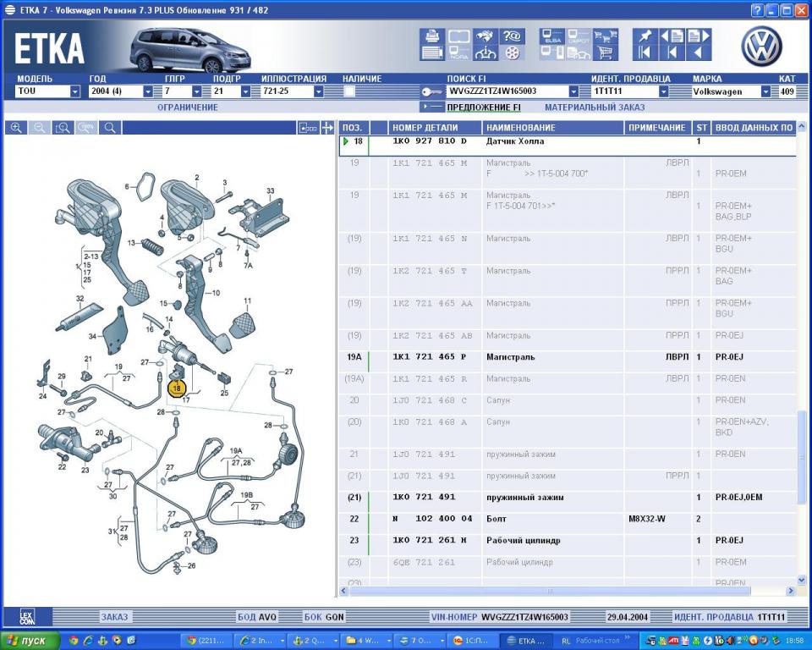Select row 1K0 927 810 D Датчик Холла
812x650 pixels.
click(x=568, y=145)
